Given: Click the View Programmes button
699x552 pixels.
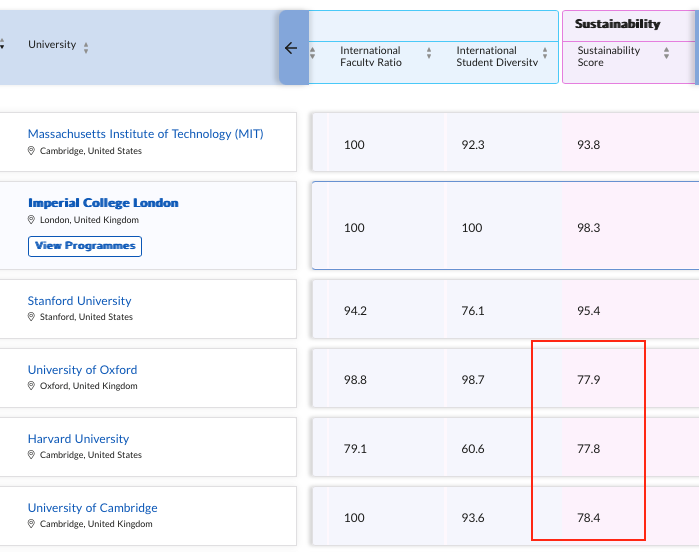Looking at the screenshot, I should (x=85, y=246).
